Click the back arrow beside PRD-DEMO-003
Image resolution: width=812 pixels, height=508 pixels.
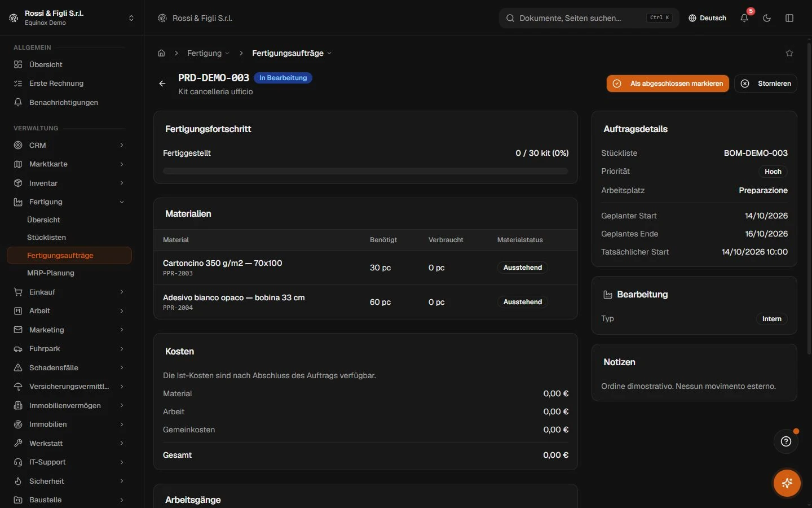[x=162, y=84]
